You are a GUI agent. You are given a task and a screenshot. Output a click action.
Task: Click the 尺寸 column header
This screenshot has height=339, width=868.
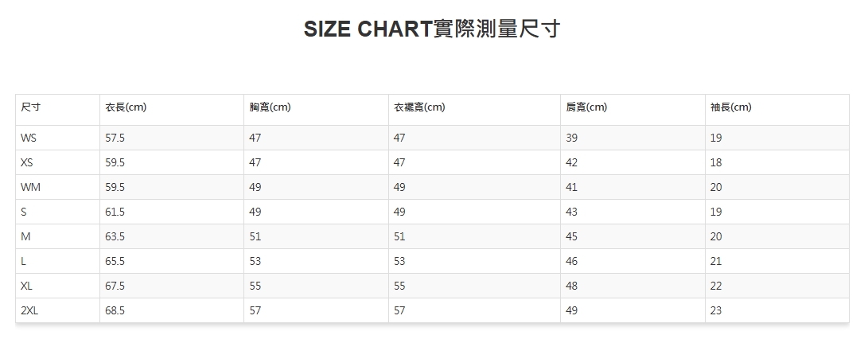coord(31,107)
